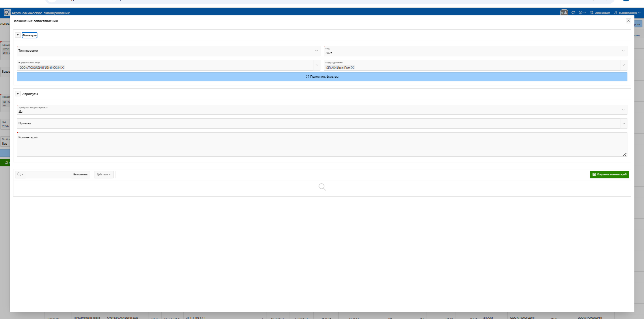Click the search magnifier column selector
The image size is (644, 319).
point(20,174)
